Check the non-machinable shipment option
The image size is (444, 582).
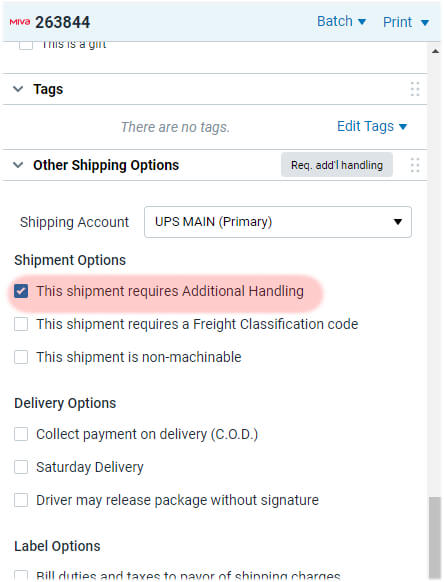(x=21, y=357)
